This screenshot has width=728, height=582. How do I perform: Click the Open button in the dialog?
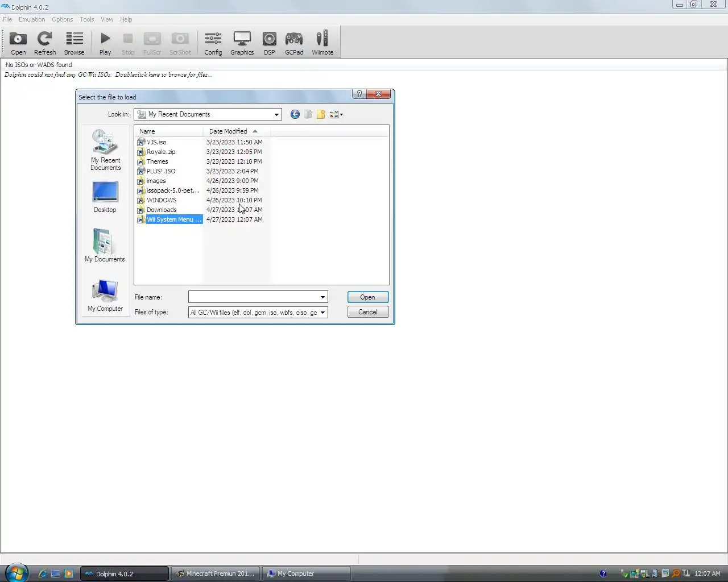point(368,297)
